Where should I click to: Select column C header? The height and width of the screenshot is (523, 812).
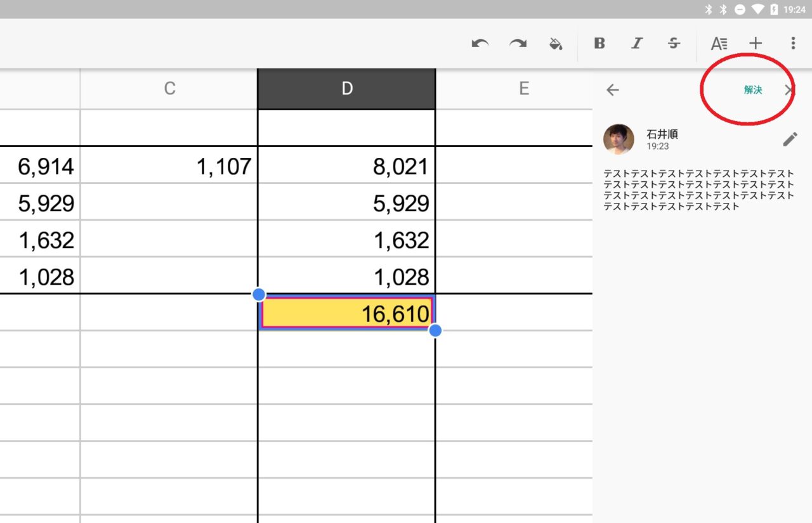click(169, 89)
